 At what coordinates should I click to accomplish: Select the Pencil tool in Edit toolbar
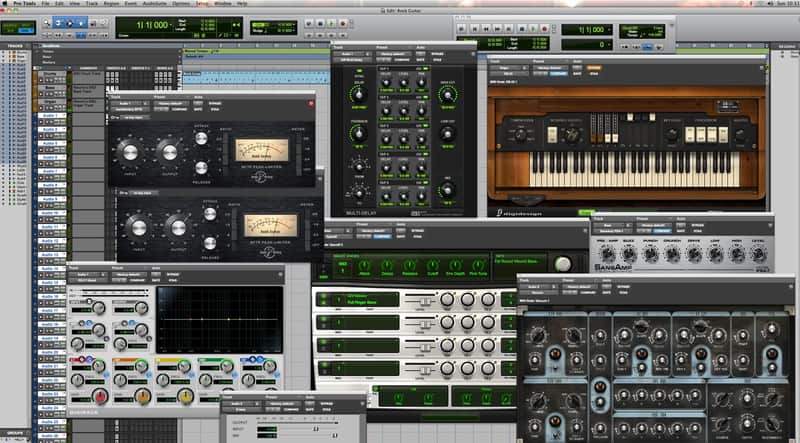(104, 23)
